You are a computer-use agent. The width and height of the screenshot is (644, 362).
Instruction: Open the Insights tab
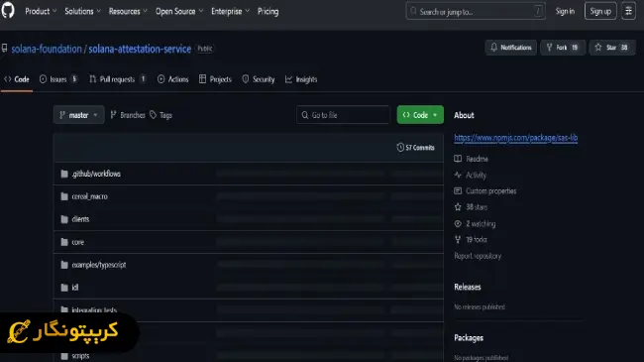(301, 79)
